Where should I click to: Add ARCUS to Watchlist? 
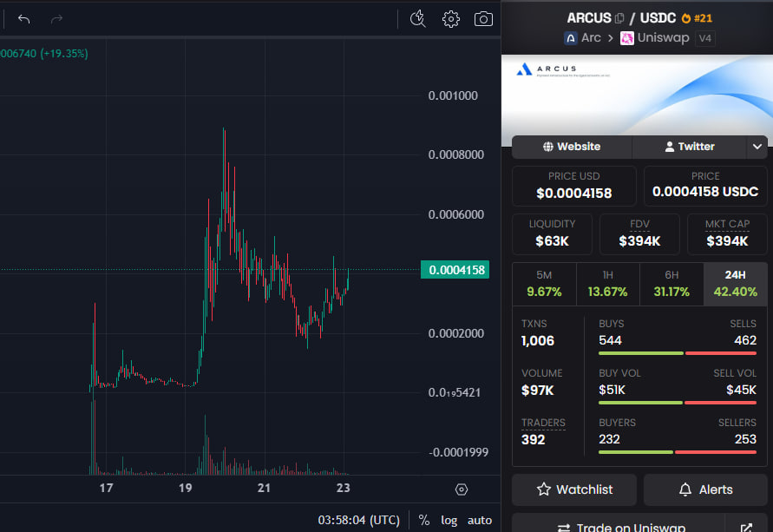tap(574, 489)
